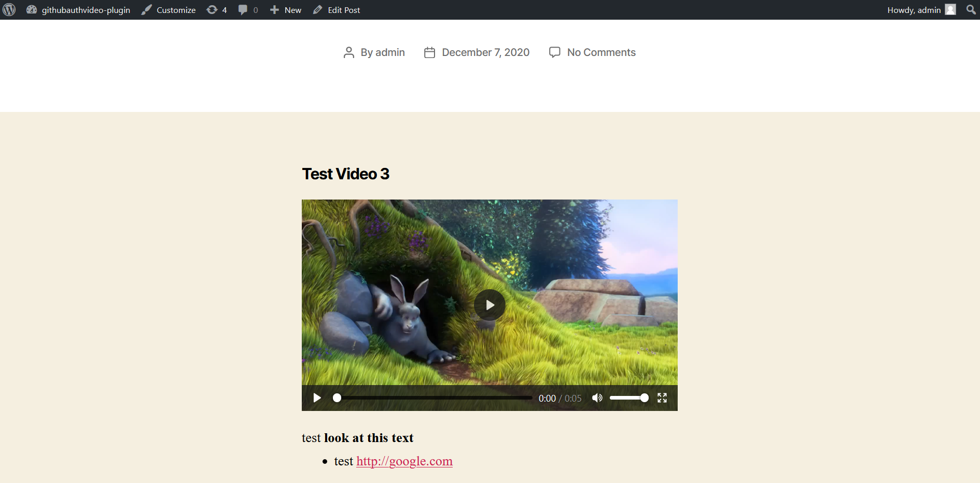Open the http://google.com link
The image size is (980, 483).
click(x=404, y=461)
